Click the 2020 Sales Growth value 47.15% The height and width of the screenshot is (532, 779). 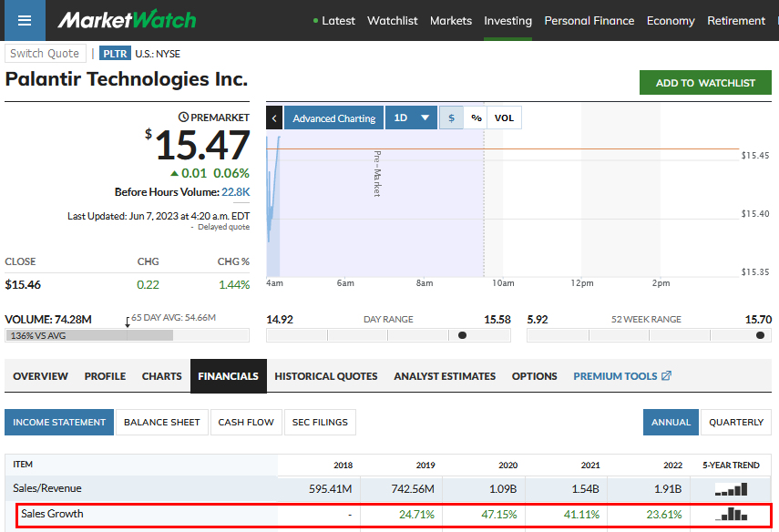click(498, 514)
